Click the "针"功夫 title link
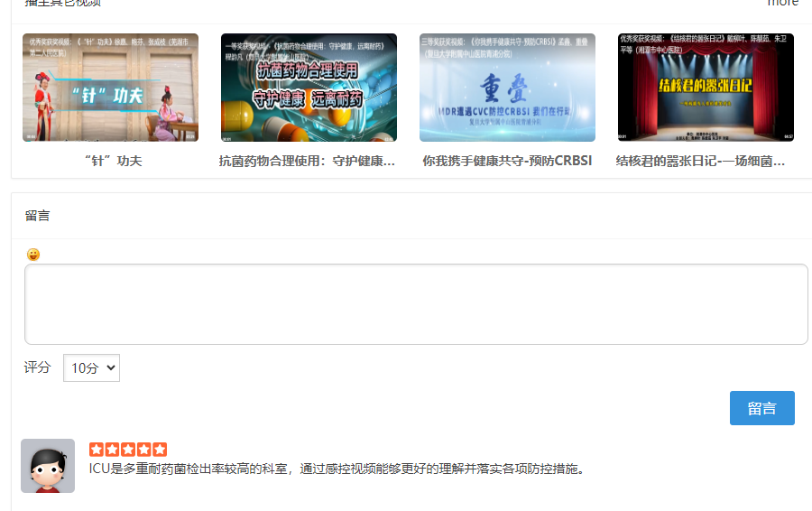The height and width of the screenshot is (511, 812). coord(112,161)
